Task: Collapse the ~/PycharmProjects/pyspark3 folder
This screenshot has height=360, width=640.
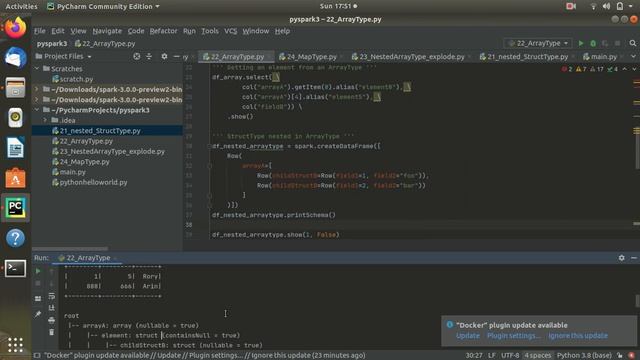Action: (37, 110)
